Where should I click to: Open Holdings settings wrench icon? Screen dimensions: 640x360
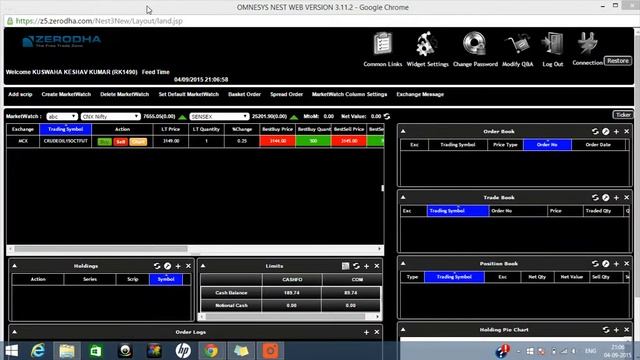coord(167,266)
